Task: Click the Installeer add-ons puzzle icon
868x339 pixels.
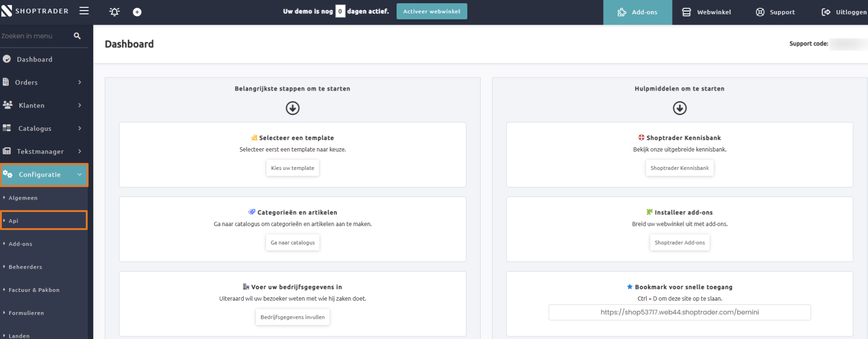Action: 649,212
